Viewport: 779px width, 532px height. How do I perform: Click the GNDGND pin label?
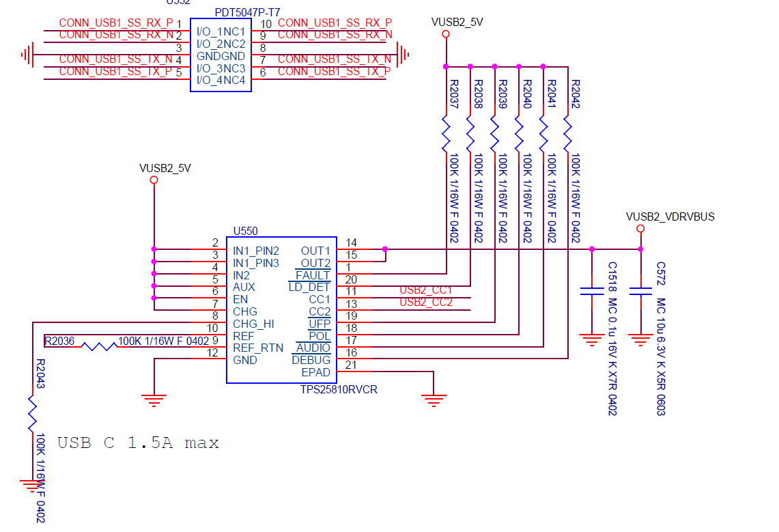click(221, 56)
